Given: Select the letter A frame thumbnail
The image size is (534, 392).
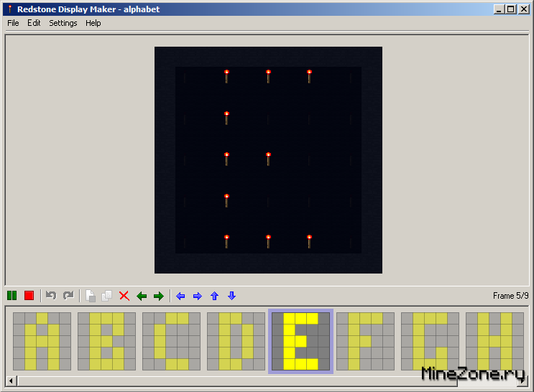Looking at the screenshot, I should pos(42,341).
